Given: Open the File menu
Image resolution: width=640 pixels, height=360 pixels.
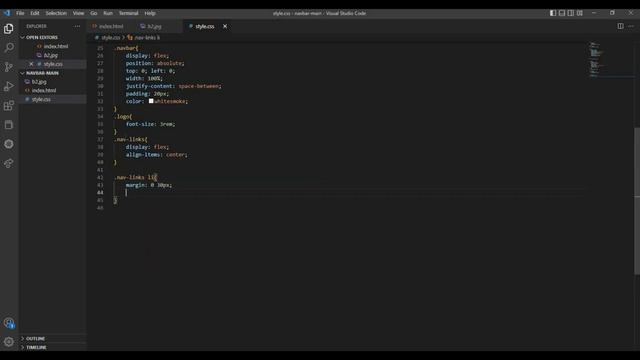Looking at the screenshot, I should coord(20,13).
